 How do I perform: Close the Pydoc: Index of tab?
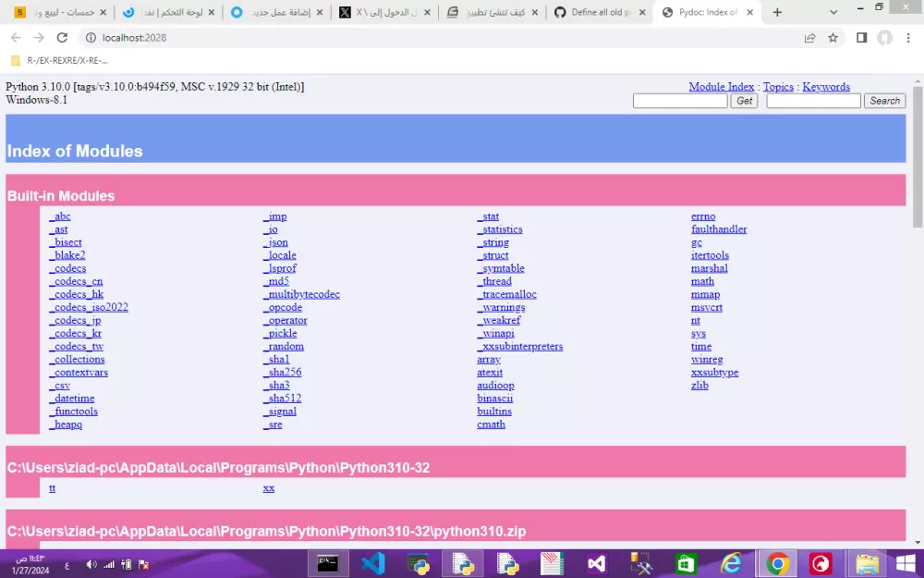click(749, 12)
